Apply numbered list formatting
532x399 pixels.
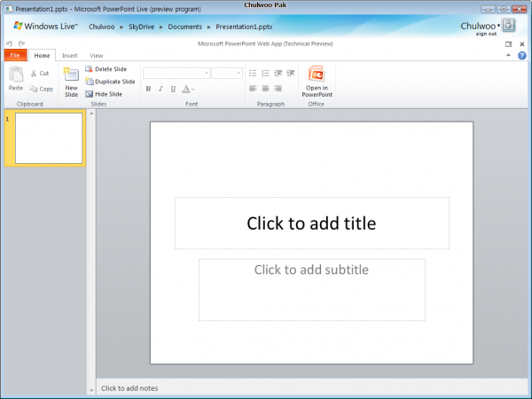point(265,73)
